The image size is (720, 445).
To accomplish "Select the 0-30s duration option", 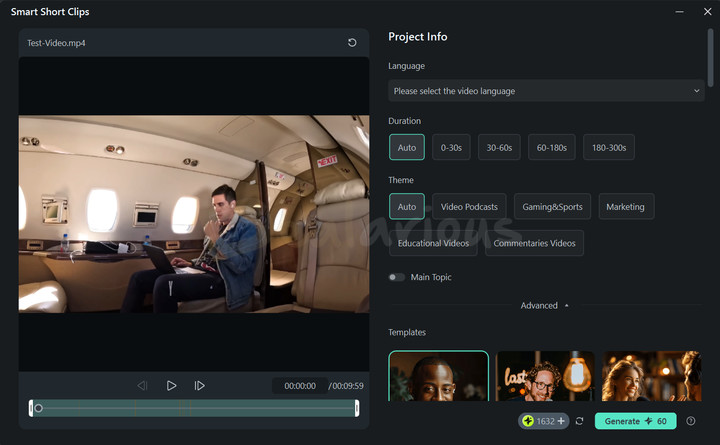I will click(450, 148).
